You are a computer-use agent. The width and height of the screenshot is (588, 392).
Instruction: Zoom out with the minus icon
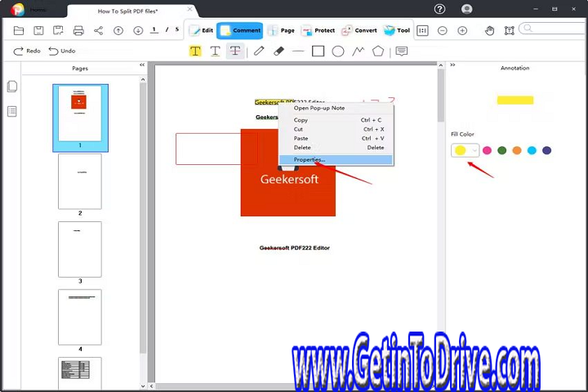(x=443, y=30)
